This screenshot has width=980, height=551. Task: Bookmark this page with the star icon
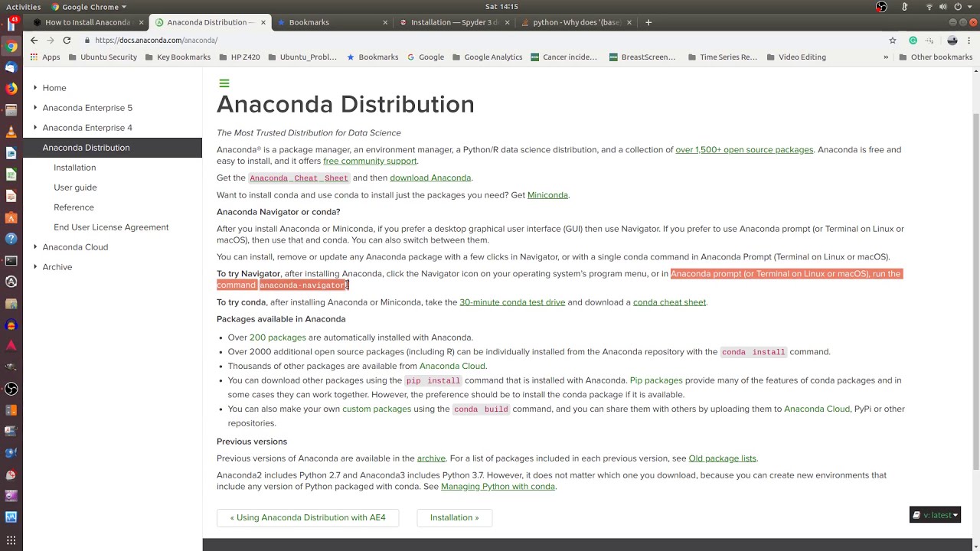pyautogui.click(x=893, y=40)
